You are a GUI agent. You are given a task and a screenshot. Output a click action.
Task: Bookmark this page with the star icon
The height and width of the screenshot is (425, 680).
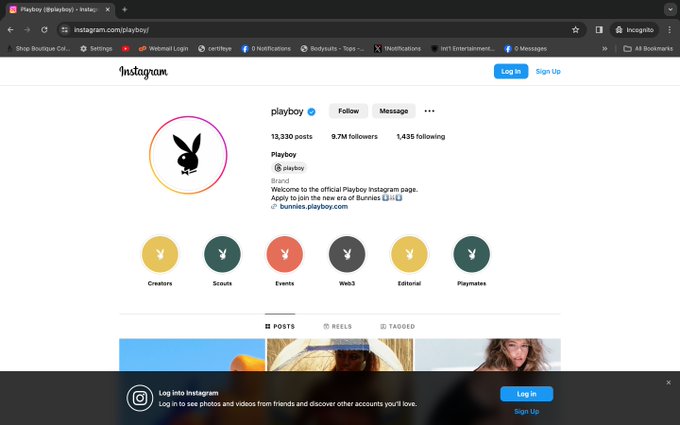(575, 30)
